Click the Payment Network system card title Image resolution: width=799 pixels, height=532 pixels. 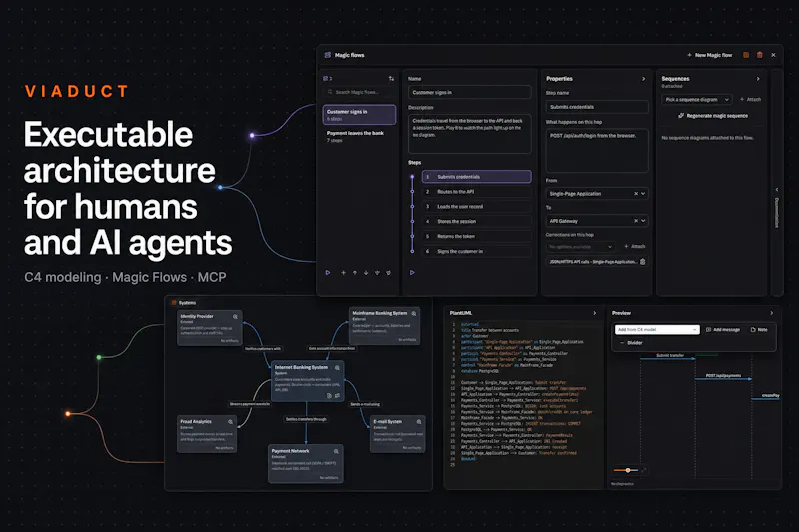click(290, 451)
